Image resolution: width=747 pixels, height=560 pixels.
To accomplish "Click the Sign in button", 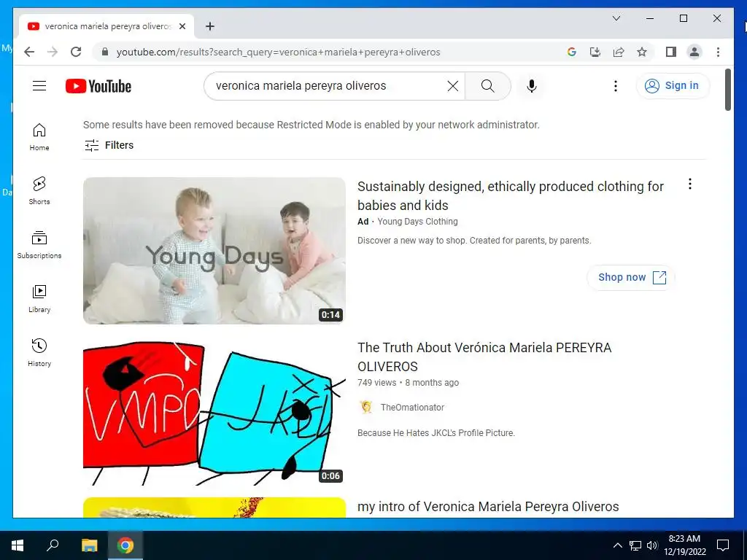I will click(x=672, y=86).
